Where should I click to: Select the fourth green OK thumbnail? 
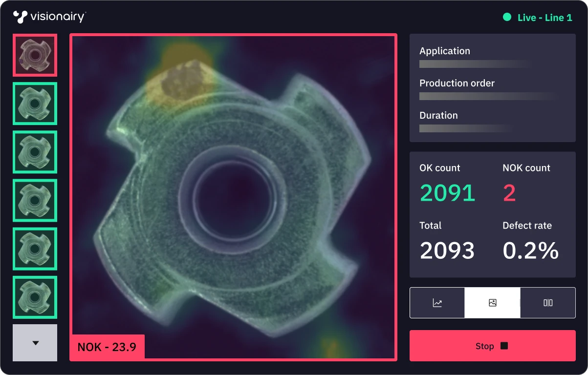click(35, 249)
